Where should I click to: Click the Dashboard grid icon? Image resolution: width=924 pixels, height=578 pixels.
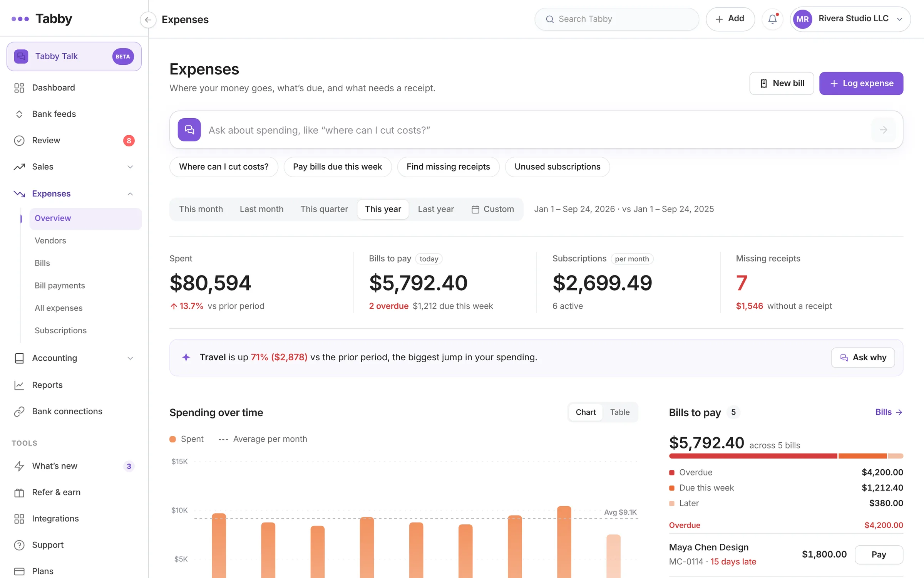(19, 88)
